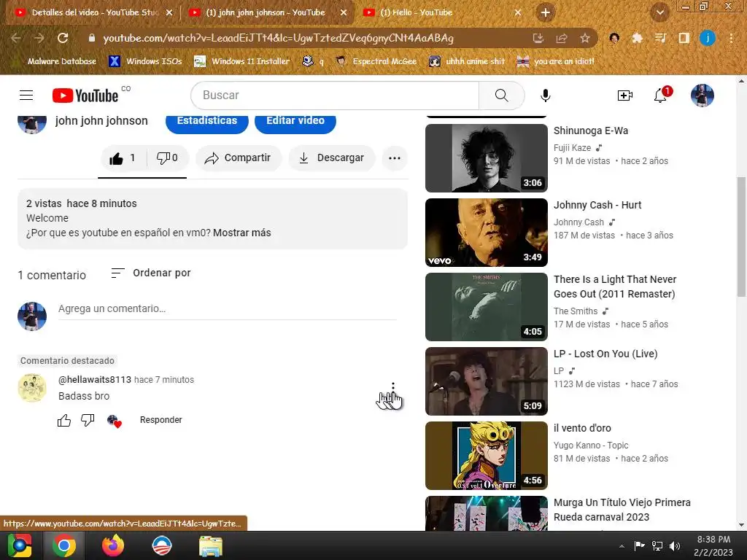The height and width of the screenshot is (560, 747).
Task: Click the search magnifier button
Action: pyautogui.click(x=501, y=96)
